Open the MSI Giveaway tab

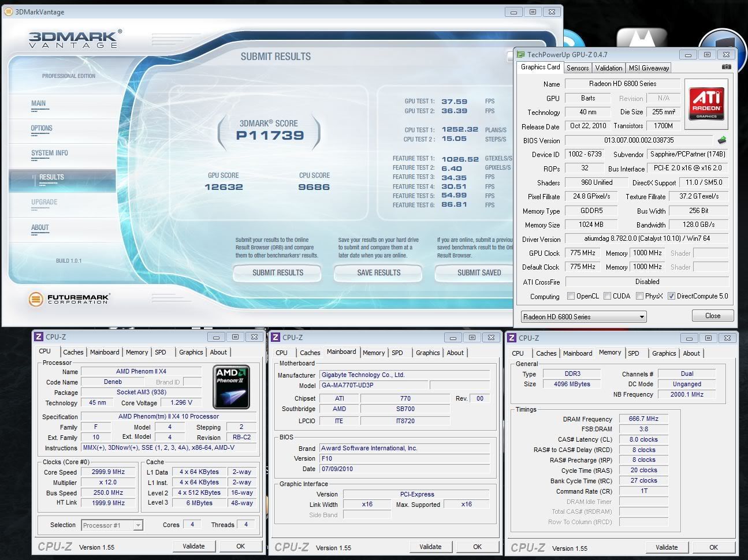tap(649, 68)
